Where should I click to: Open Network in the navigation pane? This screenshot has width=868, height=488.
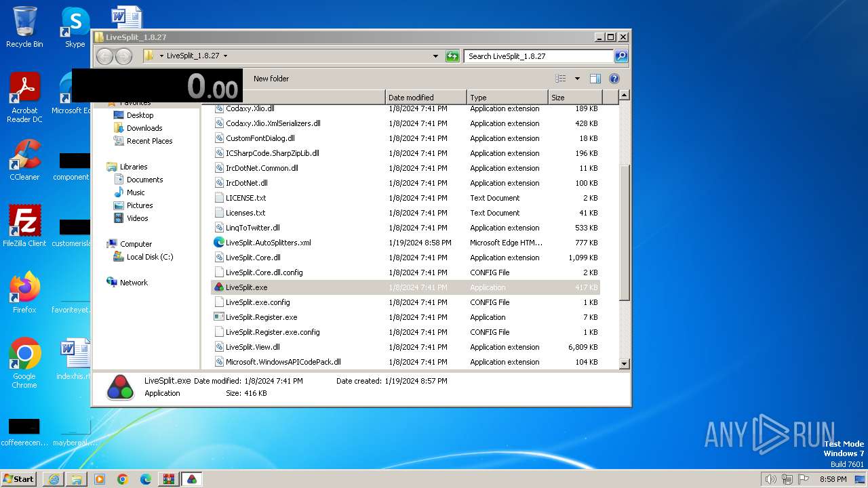tap(134, 283)
